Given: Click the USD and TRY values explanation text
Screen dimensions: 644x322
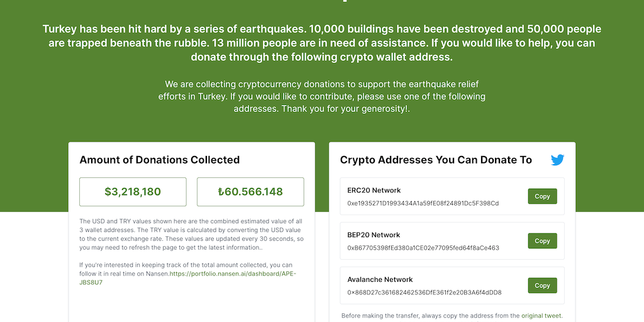Looking at the screenshot, I should (187, 234).
